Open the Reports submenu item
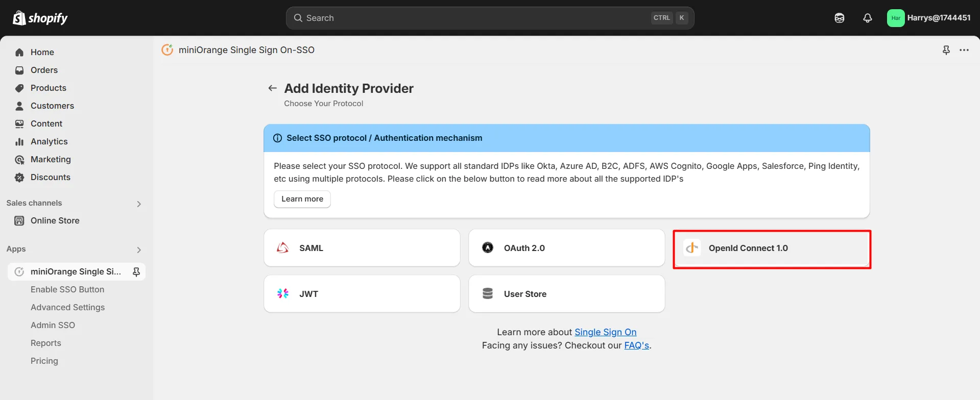The width and height of the screenshot is (980, 400). (x=46, y=343)
